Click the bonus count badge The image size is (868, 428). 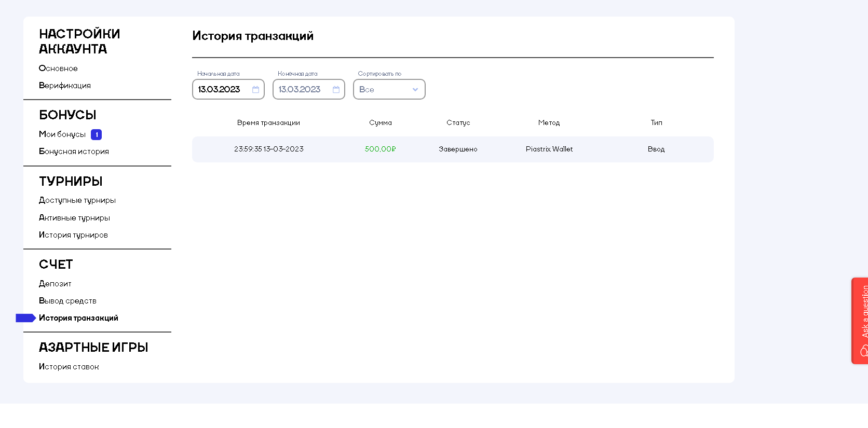pos(96,135)
